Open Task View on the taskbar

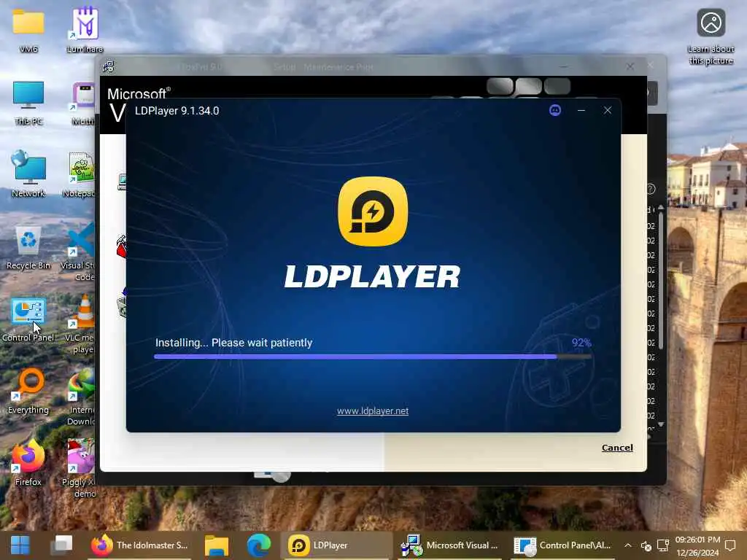tap(63, 545)
